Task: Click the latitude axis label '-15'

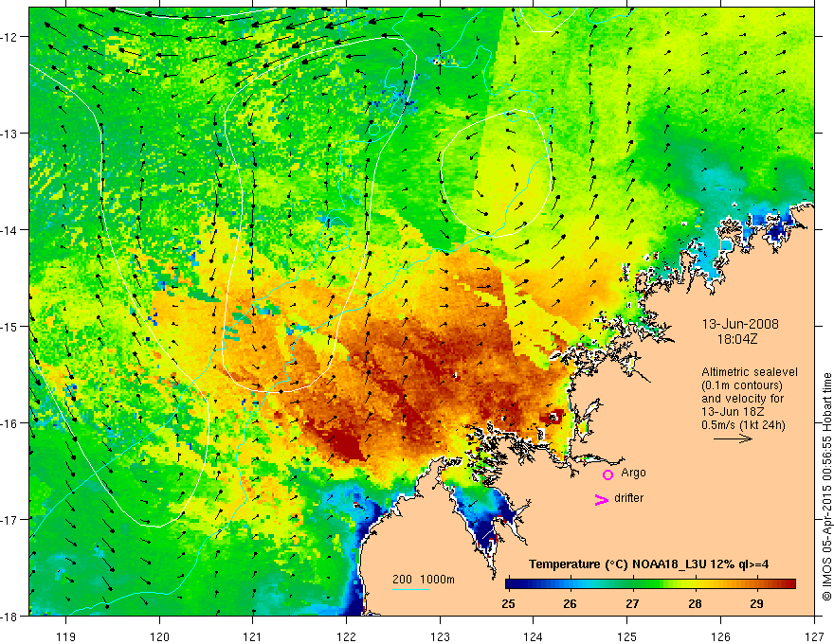Action: click(x=10, y=326)
